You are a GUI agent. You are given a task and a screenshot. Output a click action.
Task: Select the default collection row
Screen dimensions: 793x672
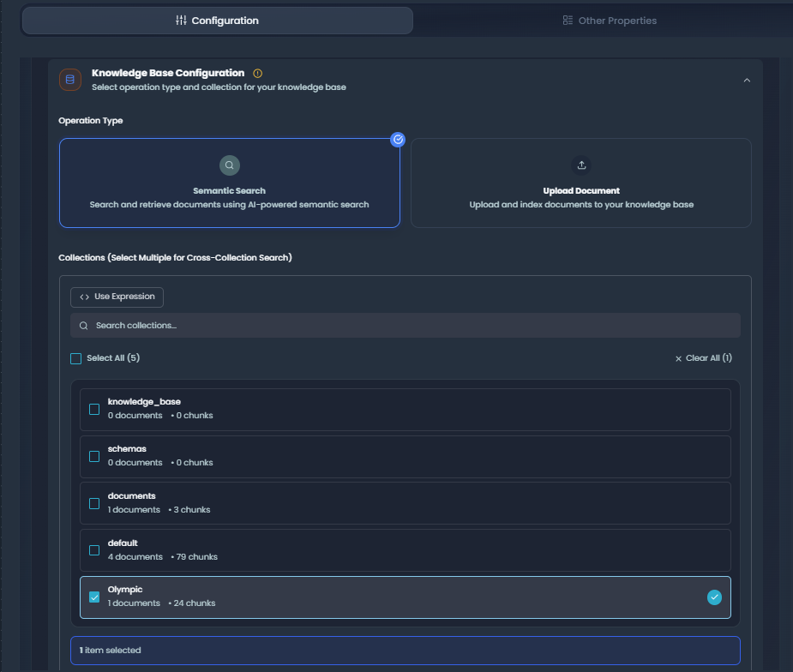[405, 550]
